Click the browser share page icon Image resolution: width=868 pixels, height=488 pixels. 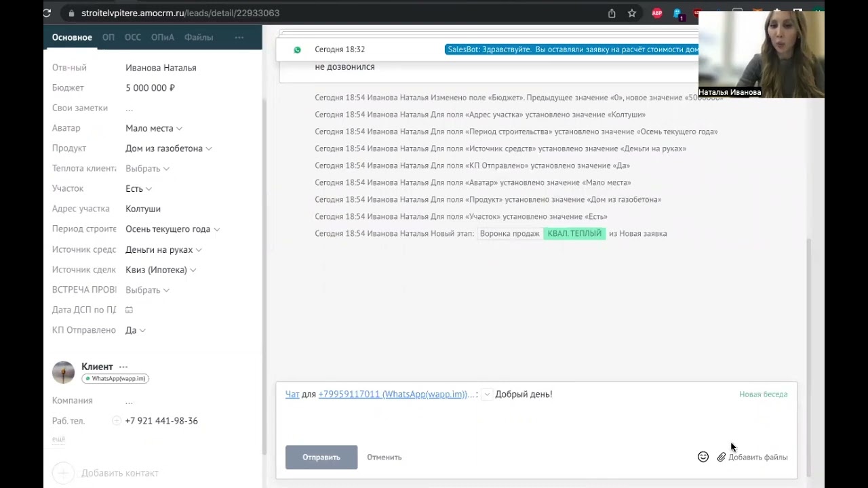tap(612, 13)
